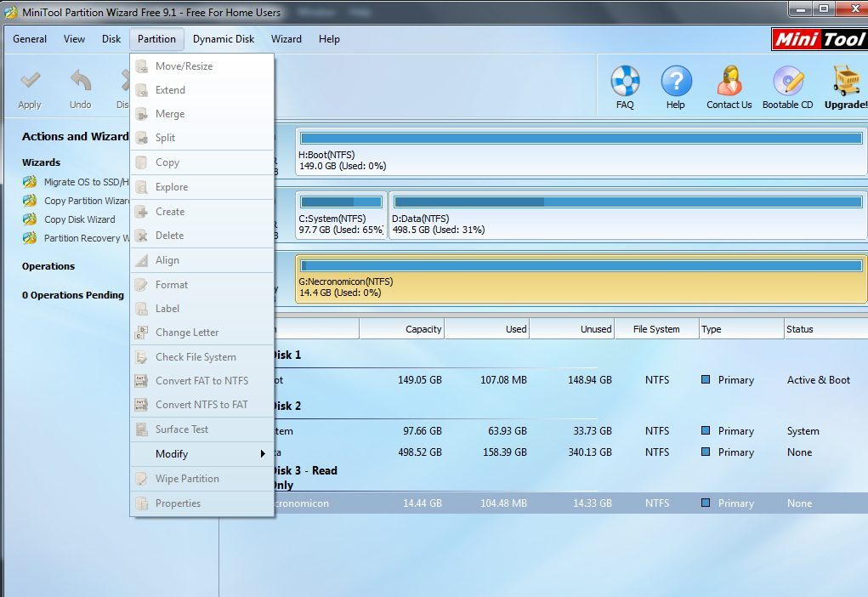Click the Align menu icon
The image size is (868, 597).
pyautogui.click(x=142, y=260)
